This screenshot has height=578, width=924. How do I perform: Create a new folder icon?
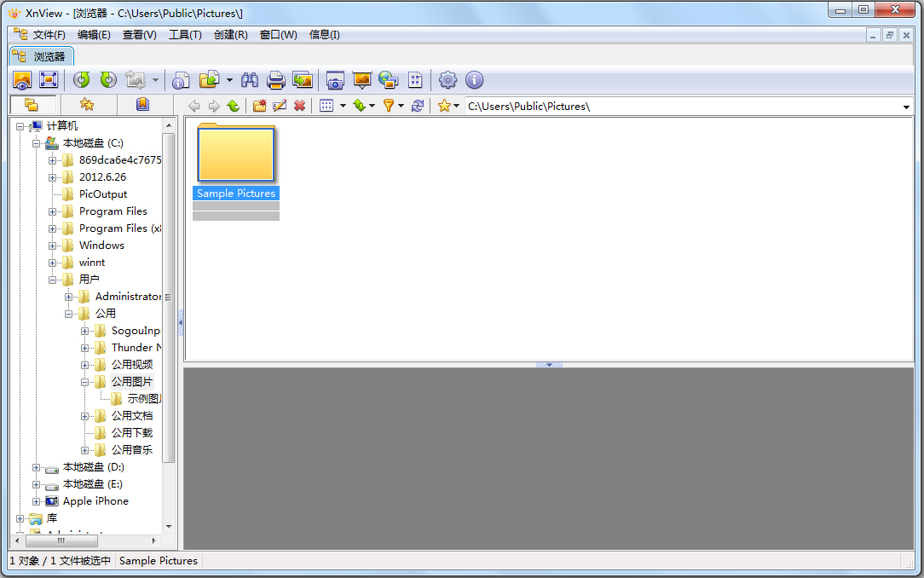click(259, 106)
